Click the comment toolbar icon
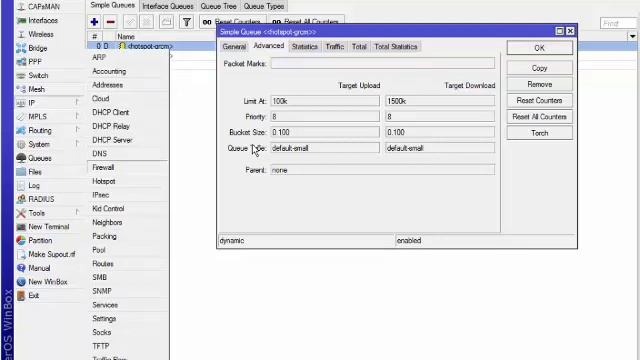 tap(166, 22)
